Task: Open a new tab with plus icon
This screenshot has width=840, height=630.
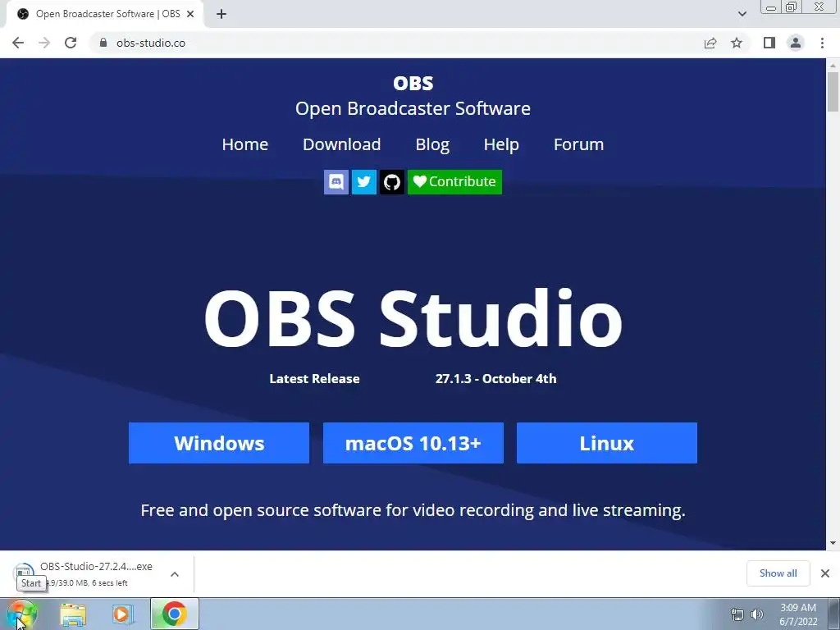Action: [x=221, y=14]
